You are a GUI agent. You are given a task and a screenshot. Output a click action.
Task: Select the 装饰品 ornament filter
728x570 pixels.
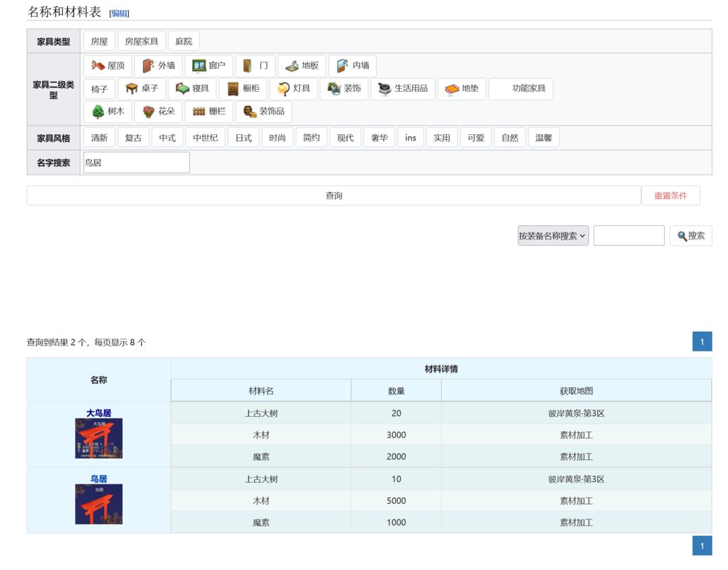[264, 111]
